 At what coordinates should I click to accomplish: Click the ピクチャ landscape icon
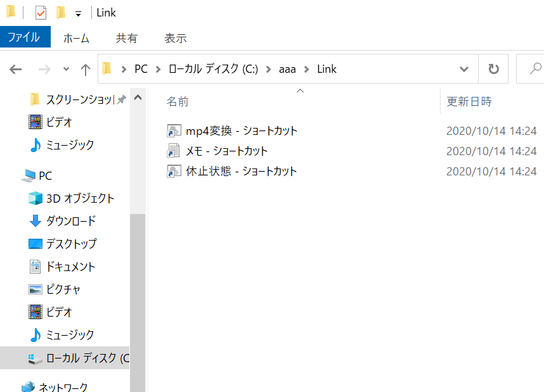coord(36,289)
